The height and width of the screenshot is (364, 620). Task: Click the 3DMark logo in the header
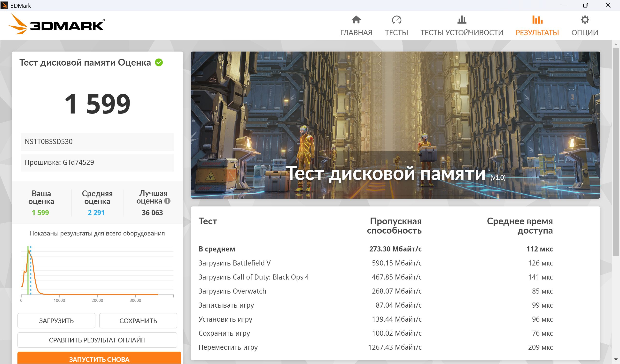tap(57, 24)
